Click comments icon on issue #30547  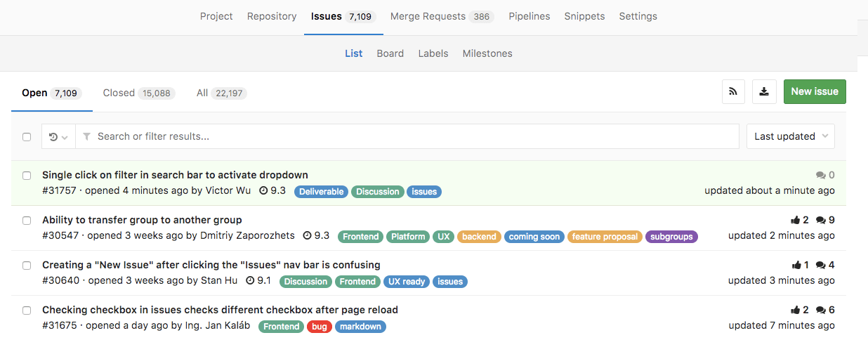[820, 220]
